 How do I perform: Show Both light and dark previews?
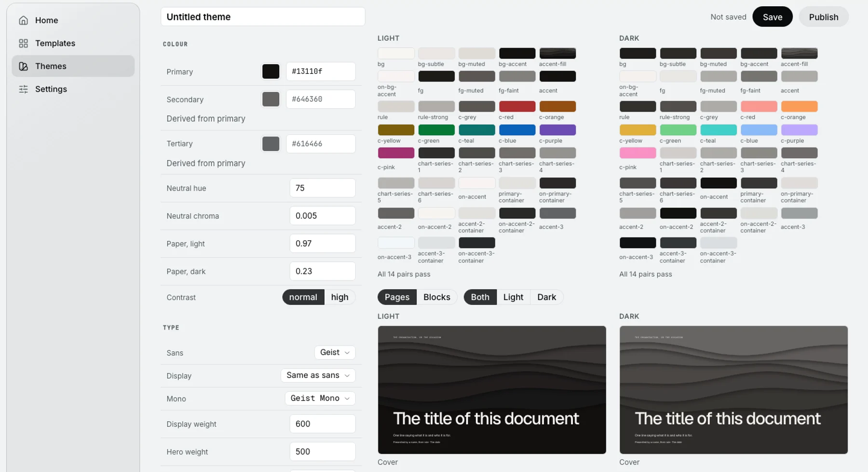(480, 297)
